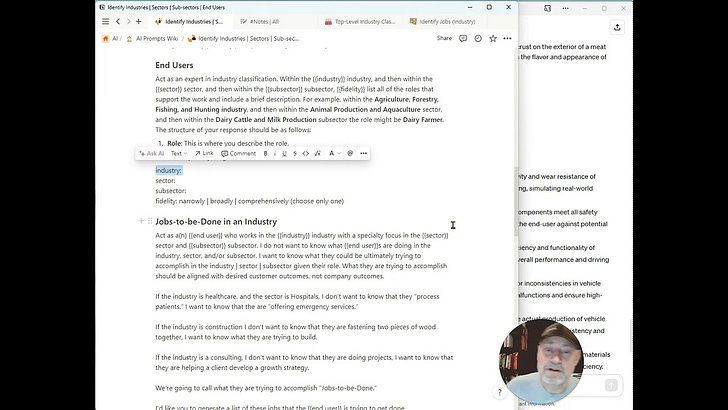Click the Share button
The height and width of the screenshot is (410, 728).
point(444,38)
